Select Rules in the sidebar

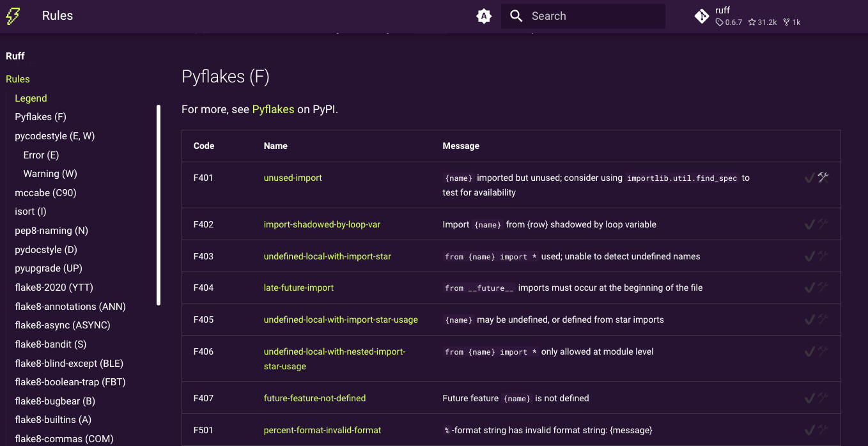(18, 79)
